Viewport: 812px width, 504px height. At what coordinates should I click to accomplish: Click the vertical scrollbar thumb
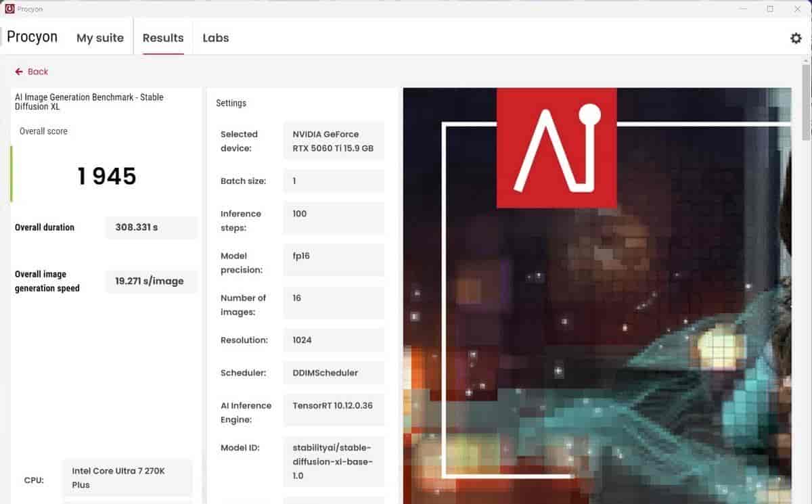point(806,101)
